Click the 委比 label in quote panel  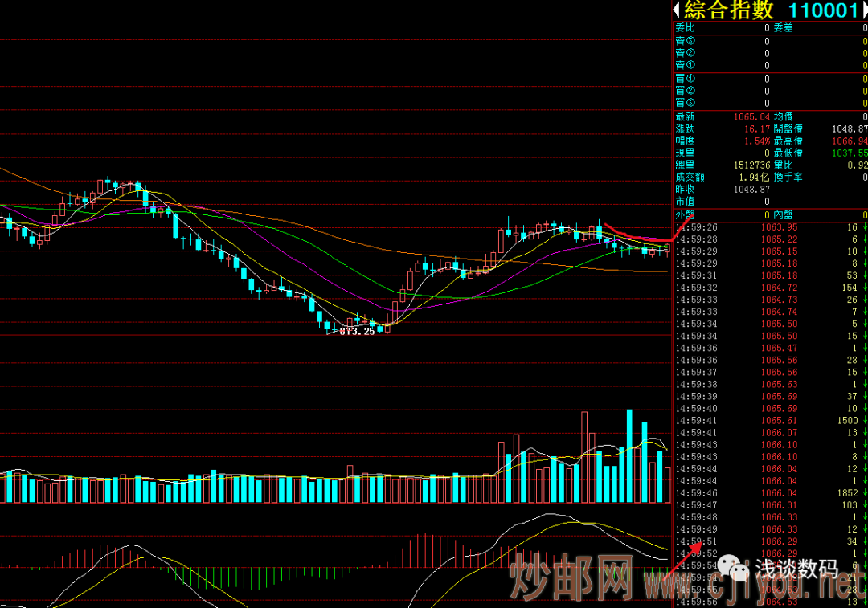pos(685,28)
